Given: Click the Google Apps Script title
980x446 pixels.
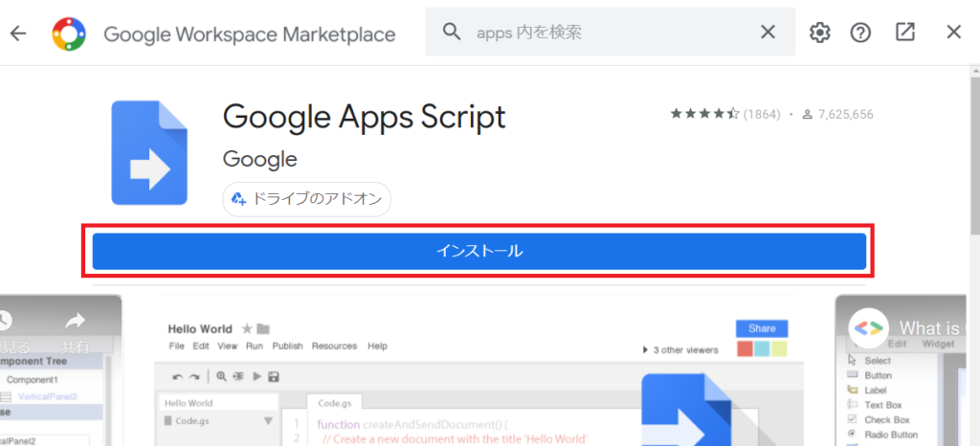Looking at the screenshot, I should pos(364,117).
